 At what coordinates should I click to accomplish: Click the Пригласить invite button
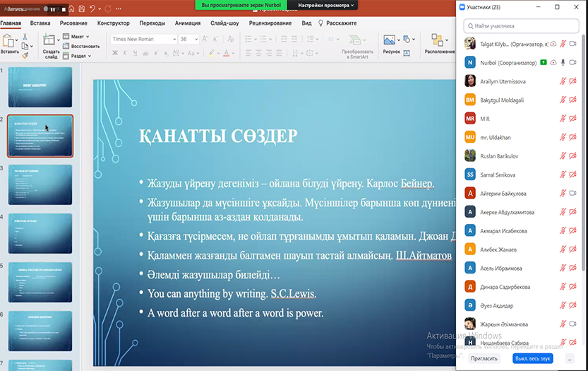pos(484,358)
